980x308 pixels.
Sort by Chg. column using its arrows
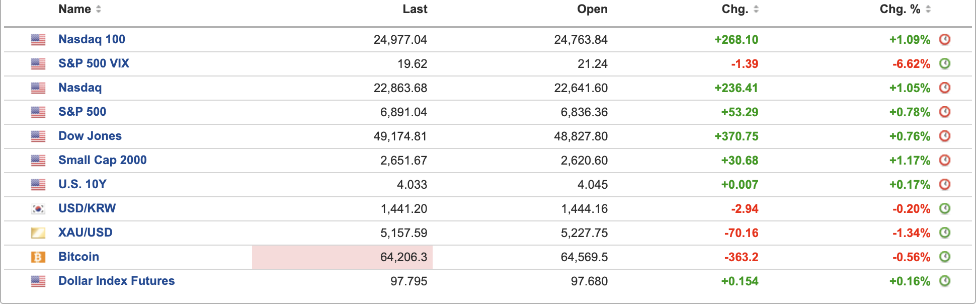tap(756, 9)
